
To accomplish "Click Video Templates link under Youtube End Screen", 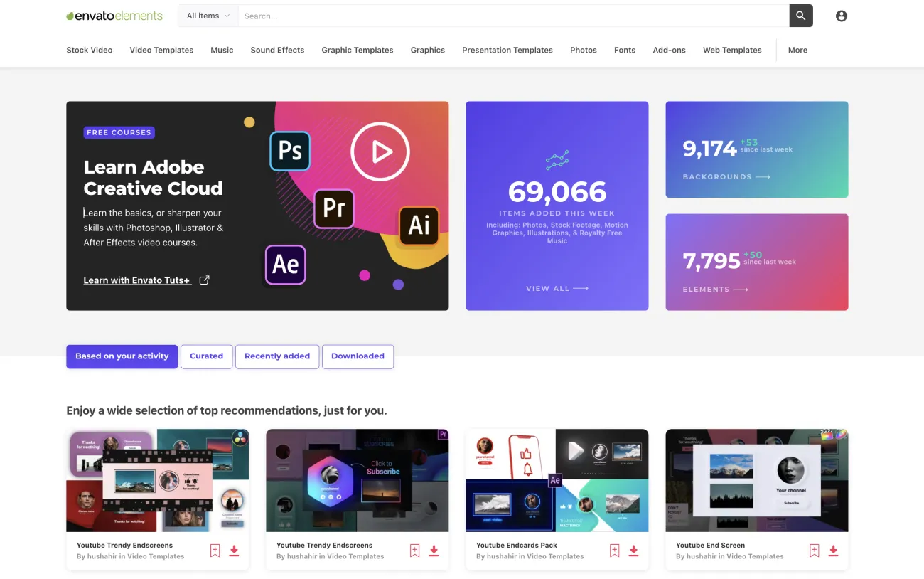I will pos(755,556).
